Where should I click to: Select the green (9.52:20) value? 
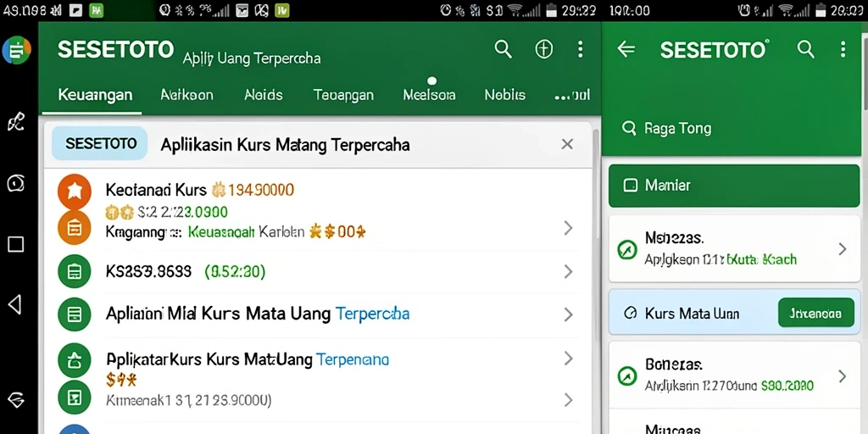[235, 271]
